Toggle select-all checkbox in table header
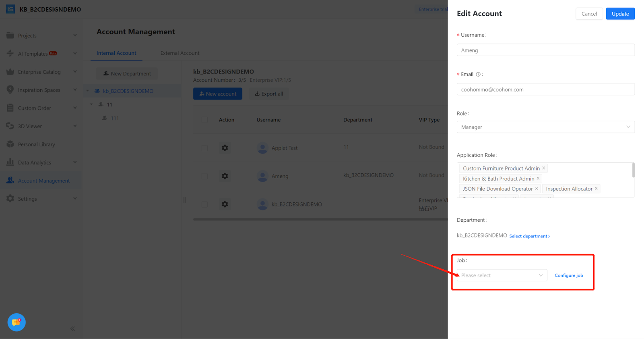Screen dimensions: 644x339 tap(204, 120)
